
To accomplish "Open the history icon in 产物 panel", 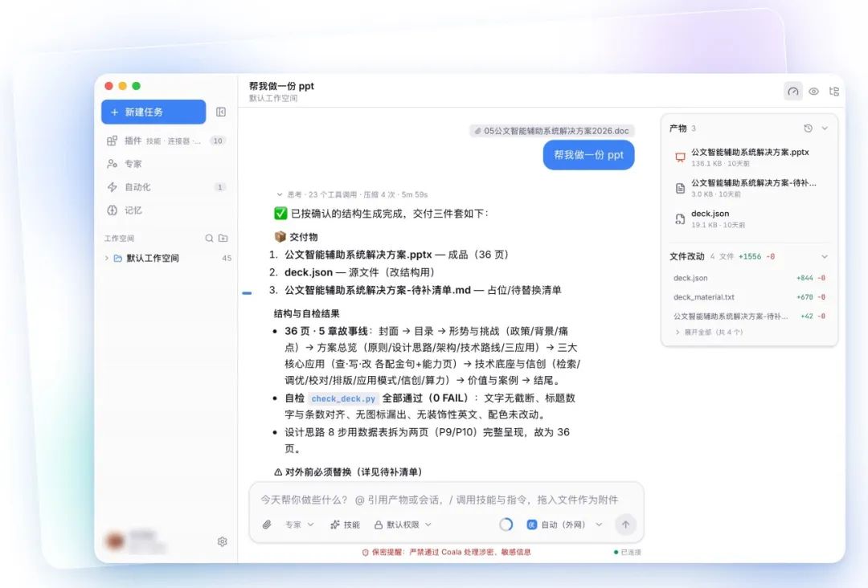I will (x=809, y=129).
